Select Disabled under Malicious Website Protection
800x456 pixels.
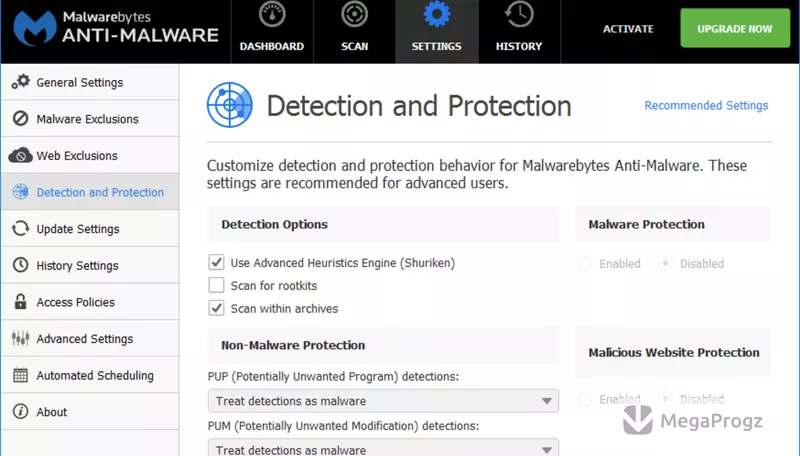pyautogui.click(x=665, y=398)
